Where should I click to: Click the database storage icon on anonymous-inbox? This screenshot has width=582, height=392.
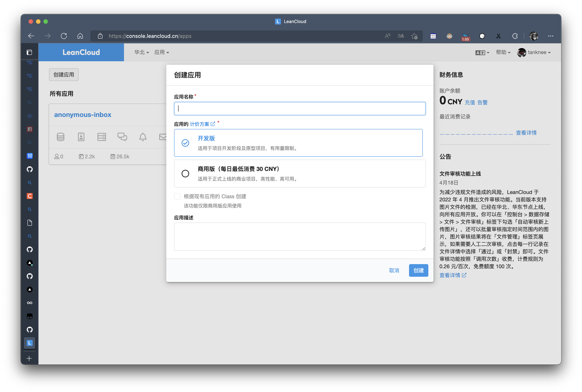click(x=61, y=137)
